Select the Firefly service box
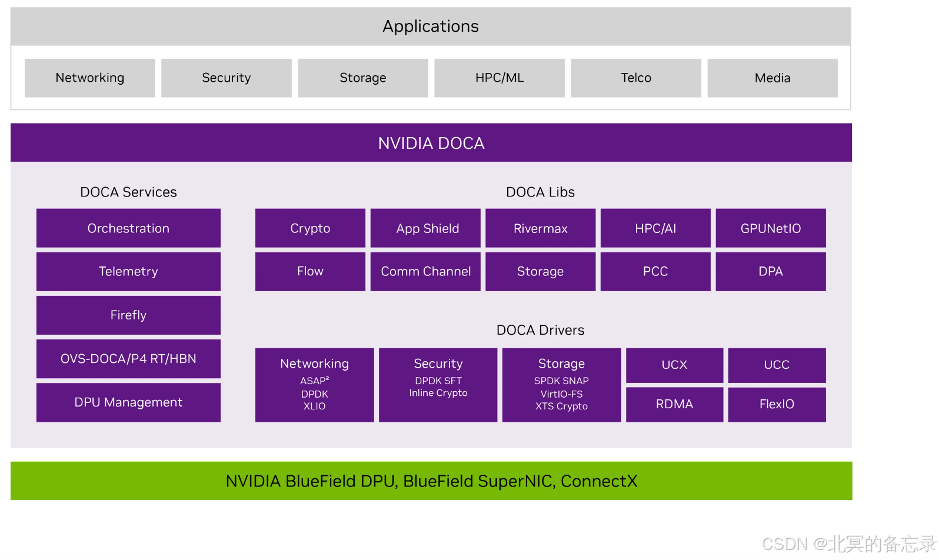The width and height of the screenshot is (939, 560). 128,315
